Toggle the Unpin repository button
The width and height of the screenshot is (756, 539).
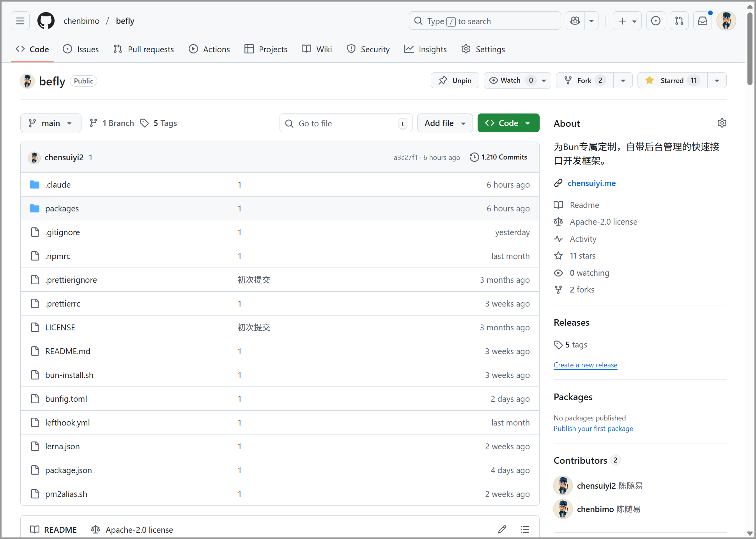point(455,80)
